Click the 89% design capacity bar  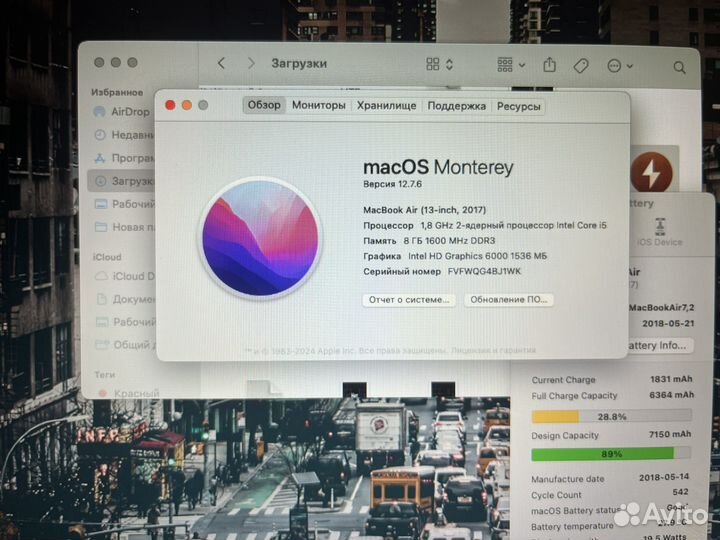coord(611,454)
